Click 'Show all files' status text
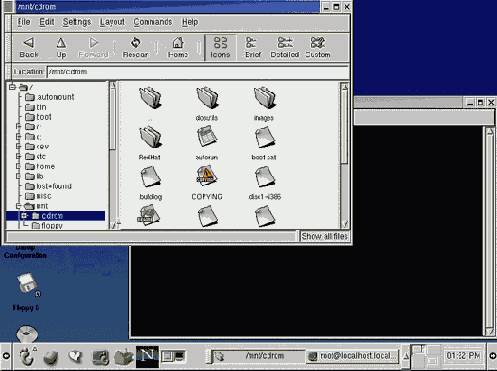 coord(324,236)
